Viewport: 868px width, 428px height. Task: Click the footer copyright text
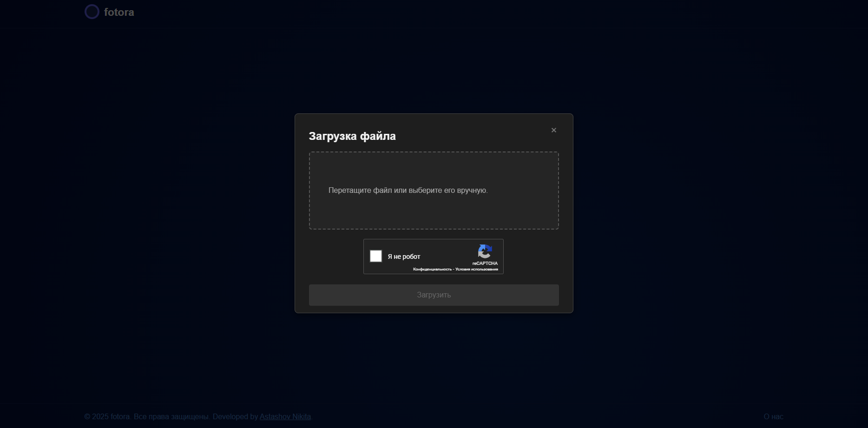(x=147, y=416)
